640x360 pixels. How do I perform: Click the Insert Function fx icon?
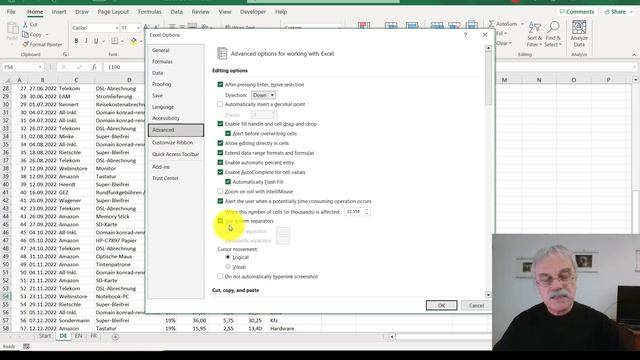(x=94, y=67)
